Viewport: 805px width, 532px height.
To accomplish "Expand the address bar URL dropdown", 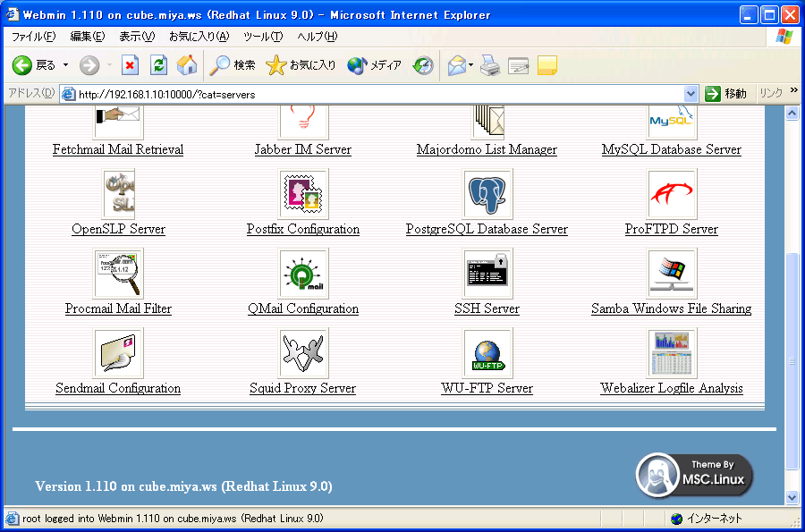I will (x=691, y=95).
